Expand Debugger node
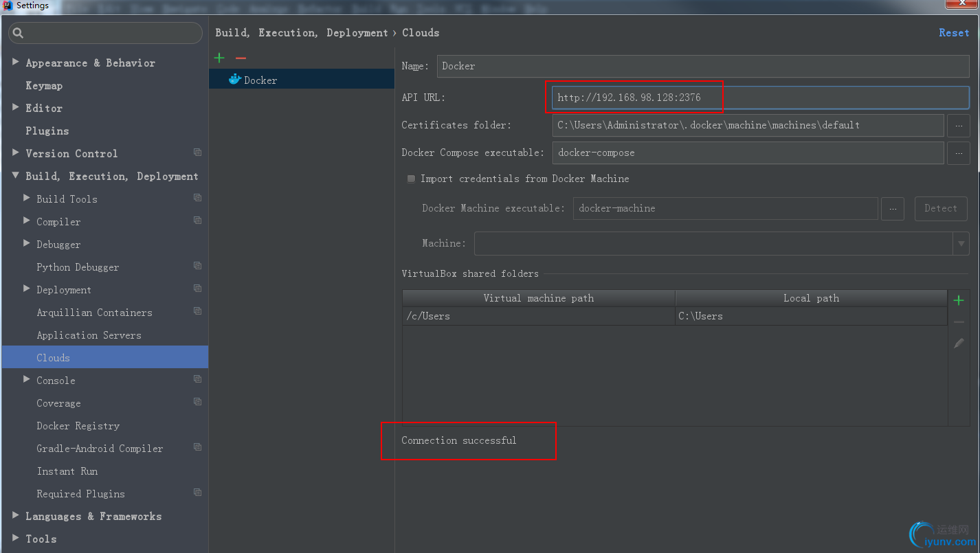Viewport: 980px width, 553px height. tap(26, 244)
